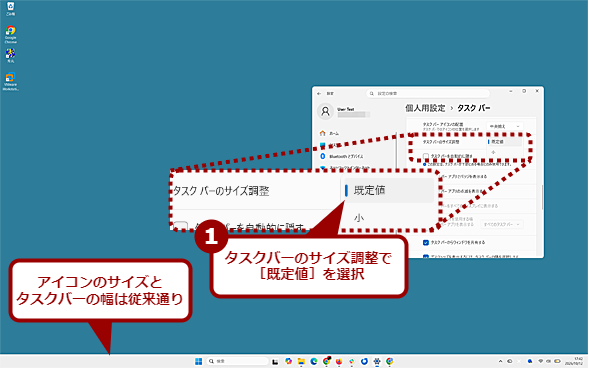Image resolution: width=589 pixels, height=369 pixels.
Task: Open the User Test account profile
Action: click(x=344, y=112)
